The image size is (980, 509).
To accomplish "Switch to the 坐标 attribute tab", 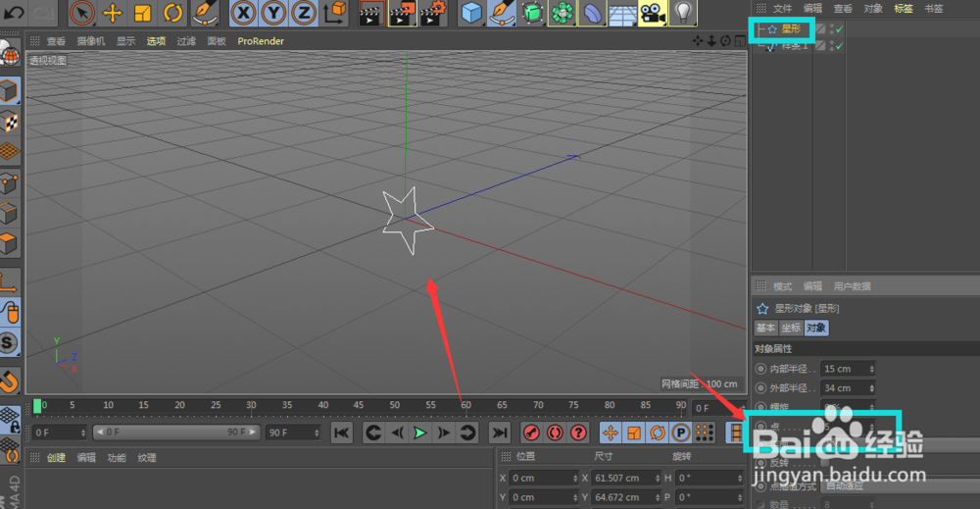I will click(791, 328).
